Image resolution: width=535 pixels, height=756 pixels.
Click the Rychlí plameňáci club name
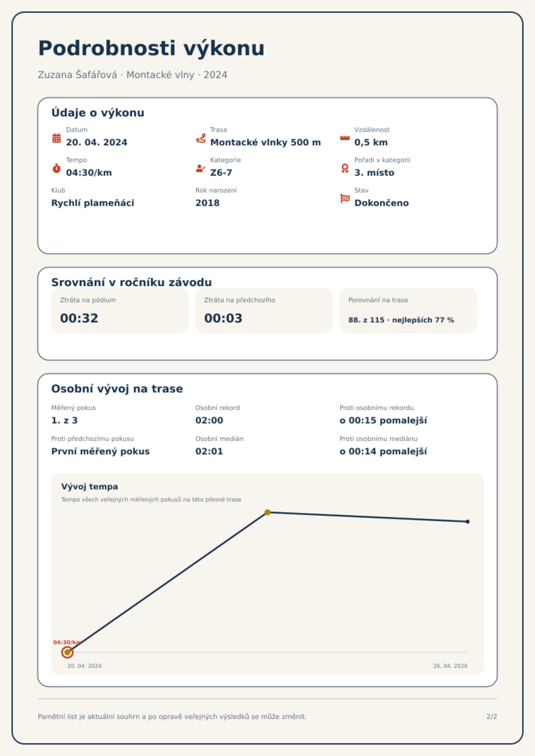coord(93,203)
